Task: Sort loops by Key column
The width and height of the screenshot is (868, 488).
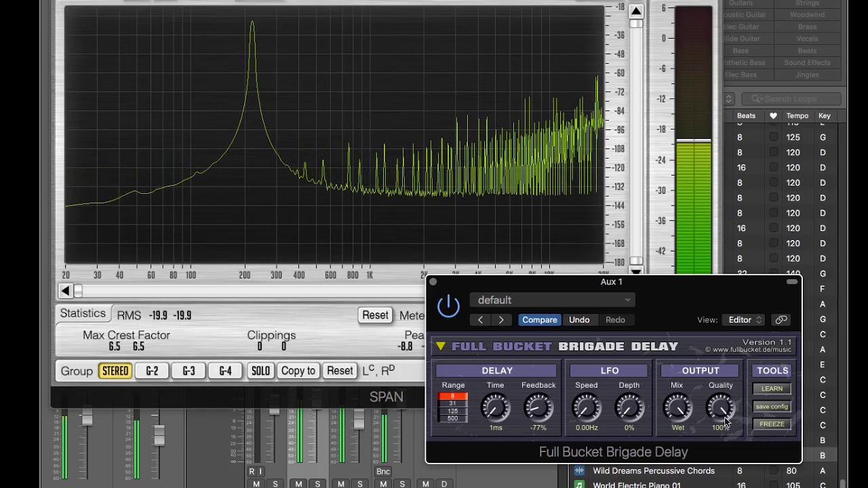Action: point(825,116)
